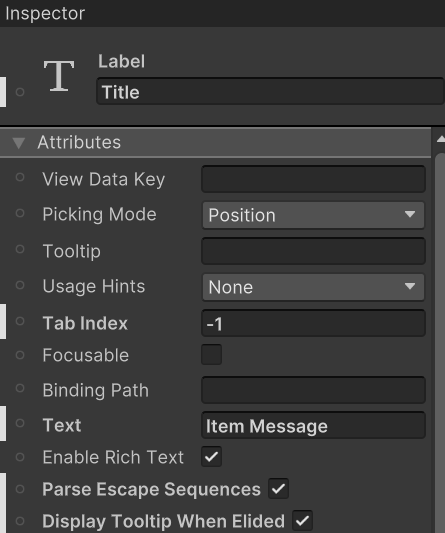
Task: Click the Text field containing Item Message
Action: (x=313, y=425)
